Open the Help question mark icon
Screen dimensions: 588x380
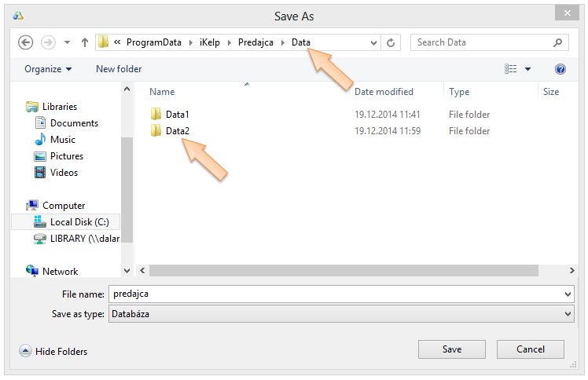[x=560, y=69]
